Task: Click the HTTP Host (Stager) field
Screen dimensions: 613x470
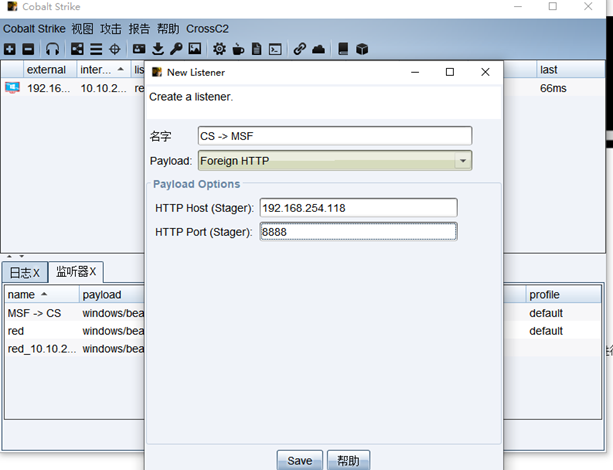Action: pos(358,208)
